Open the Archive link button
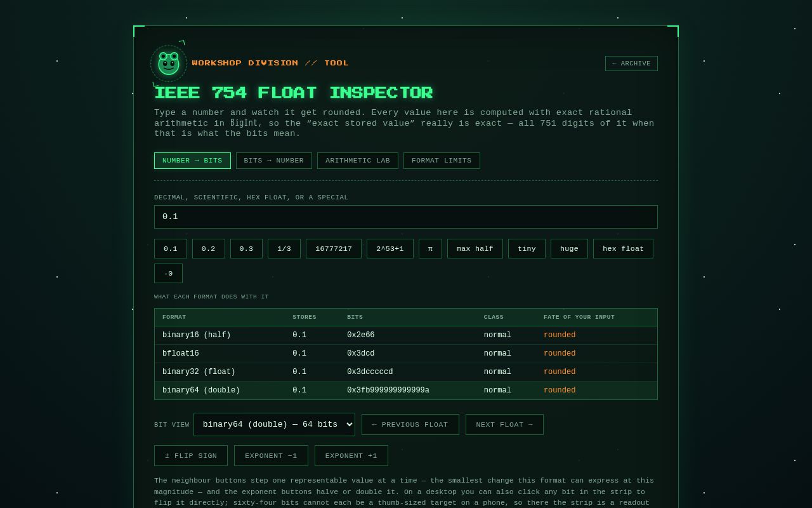This screenshot has height=508, width=812. point(631,63)
